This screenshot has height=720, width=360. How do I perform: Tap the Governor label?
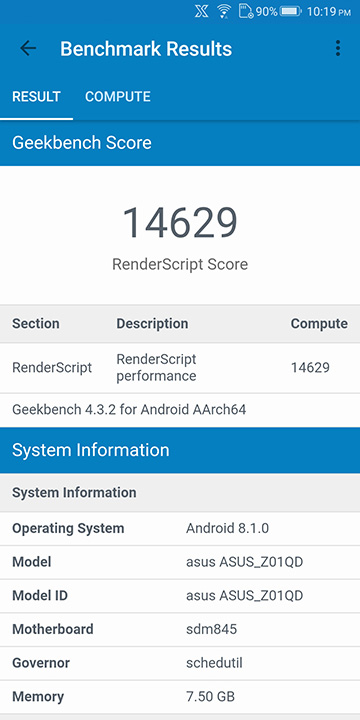click(41, 663)
